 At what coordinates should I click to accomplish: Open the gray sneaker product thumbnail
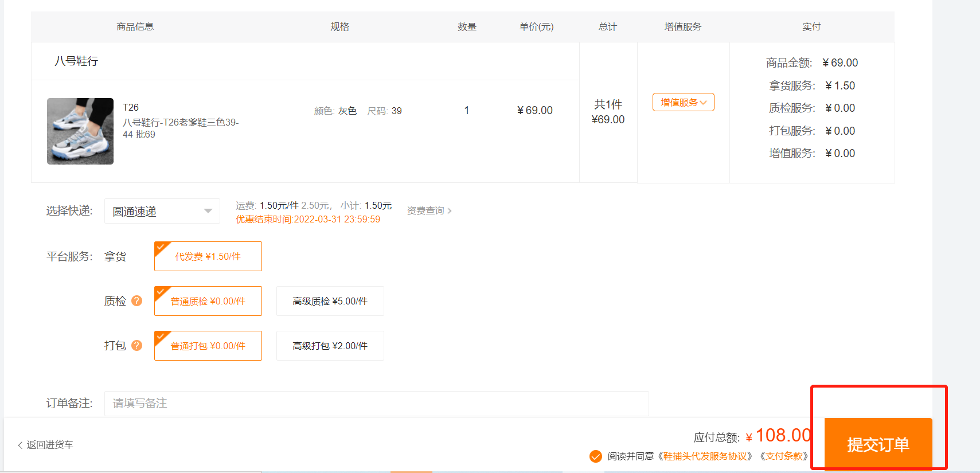click(80, 131)
